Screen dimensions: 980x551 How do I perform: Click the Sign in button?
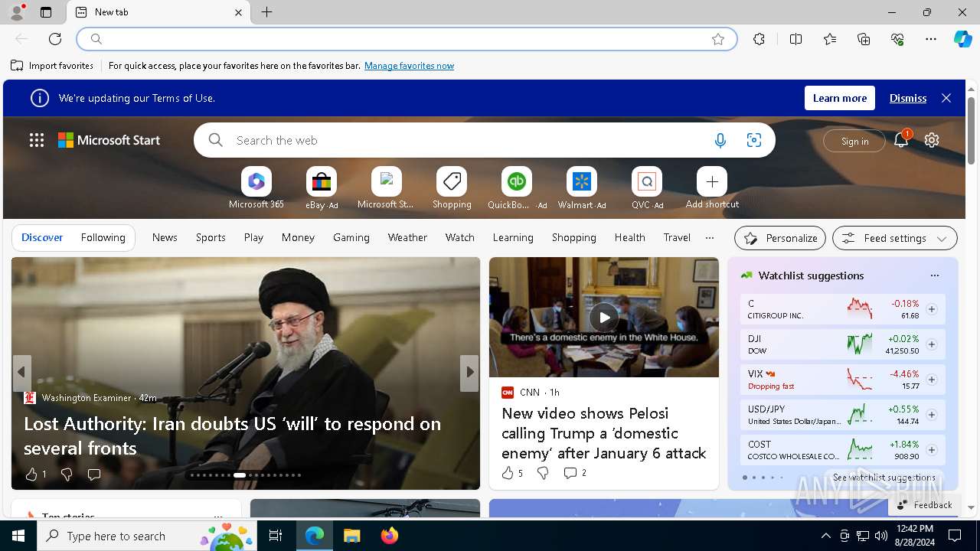click(x=854, y=141)
